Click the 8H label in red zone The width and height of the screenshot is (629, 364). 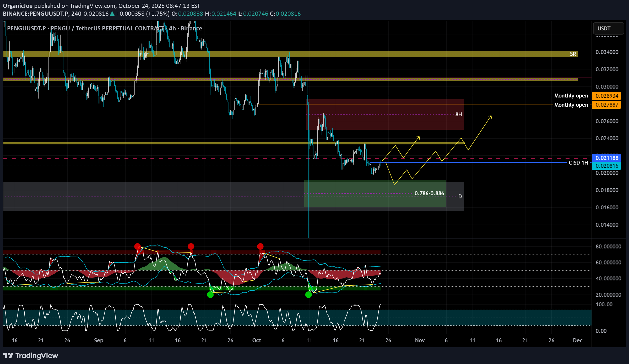tap(458, 115)
